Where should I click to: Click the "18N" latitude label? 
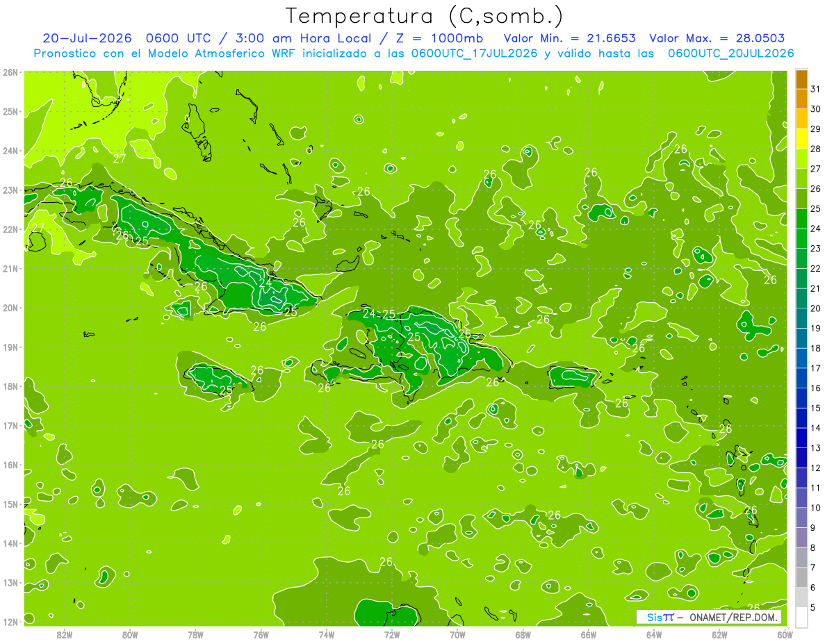tap(10, 386)
